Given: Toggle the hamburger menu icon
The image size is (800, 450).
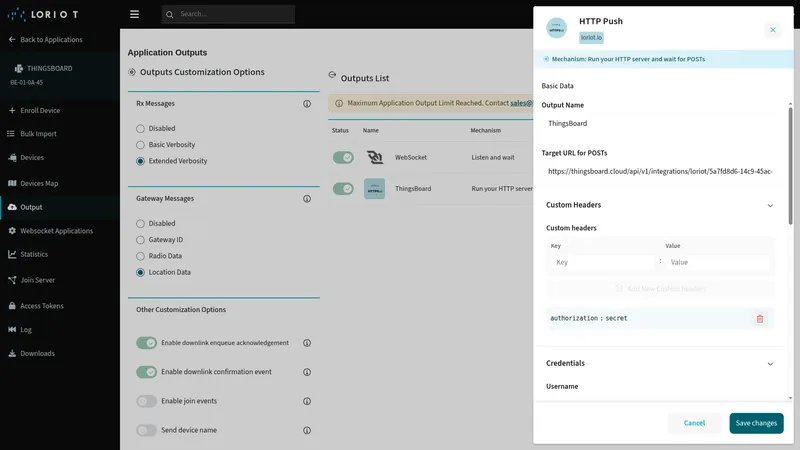Looking at the screenshot, I should pos(134,14).
